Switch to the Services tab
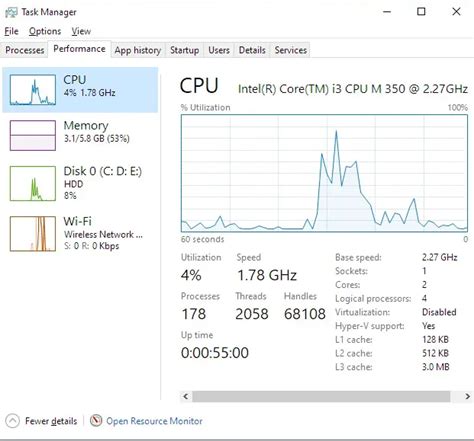 coord(290,50)
